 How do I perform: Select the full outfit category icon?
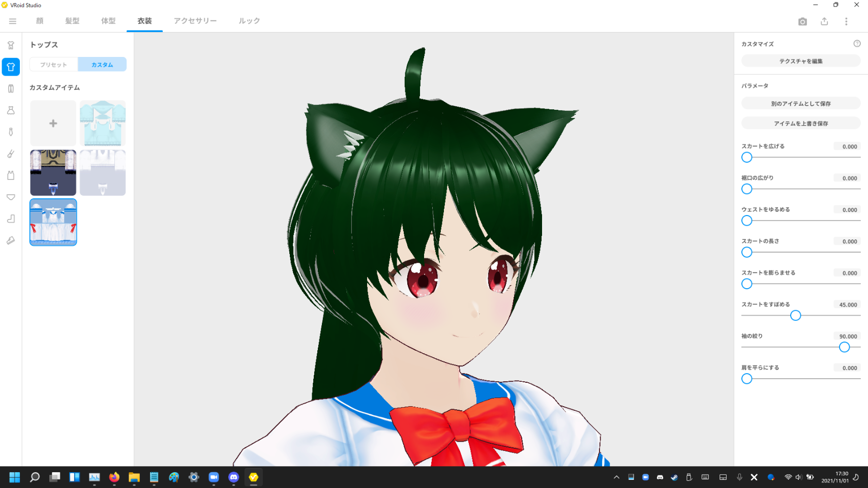[11, 45]
